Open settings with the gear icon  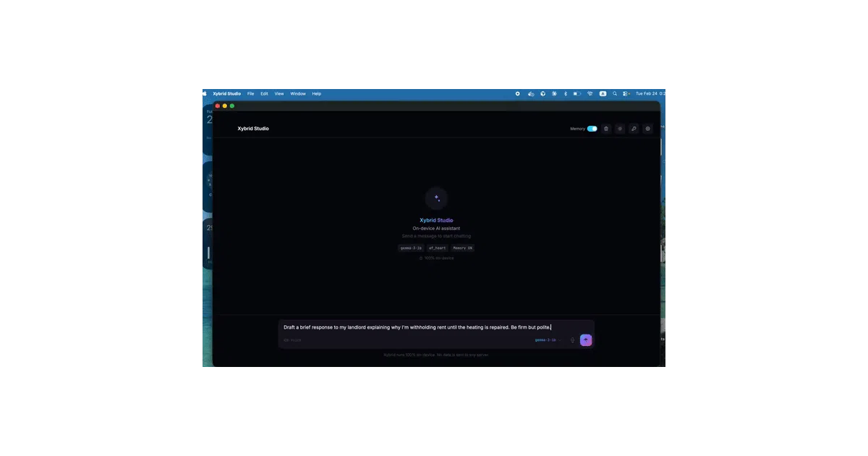[x=648, y=129]
